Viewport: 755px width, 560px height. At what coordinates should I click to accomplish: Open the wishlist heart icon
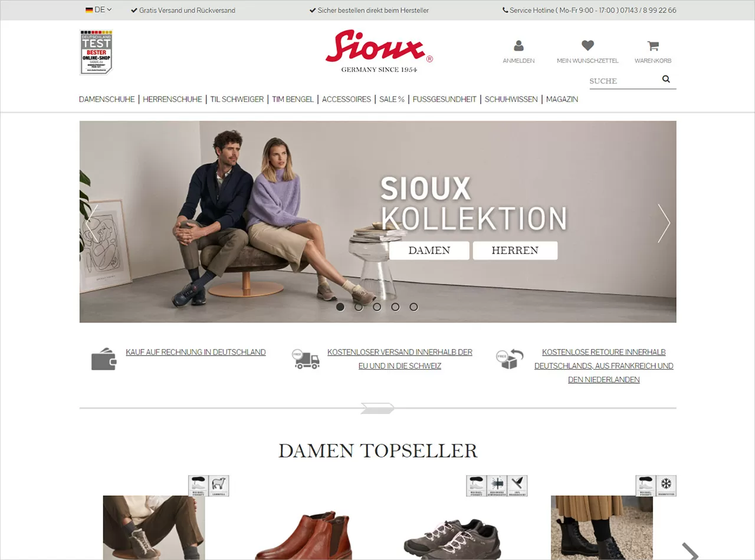(587, 45)
